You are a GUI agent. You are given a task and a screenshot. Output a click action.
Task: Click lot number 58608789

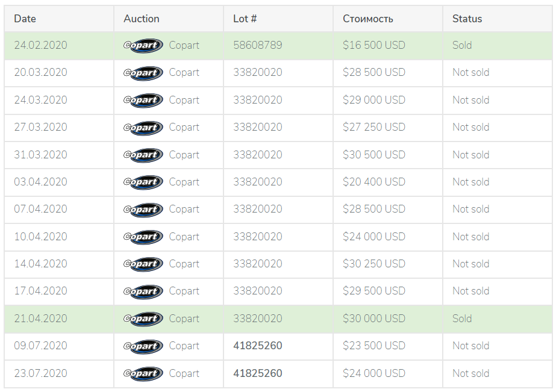257,45
